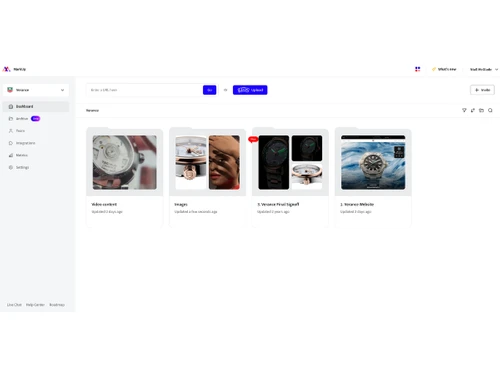Open the Video content folder thumbnail
This screenshot has width=500, height=375.
click(125, 162)
